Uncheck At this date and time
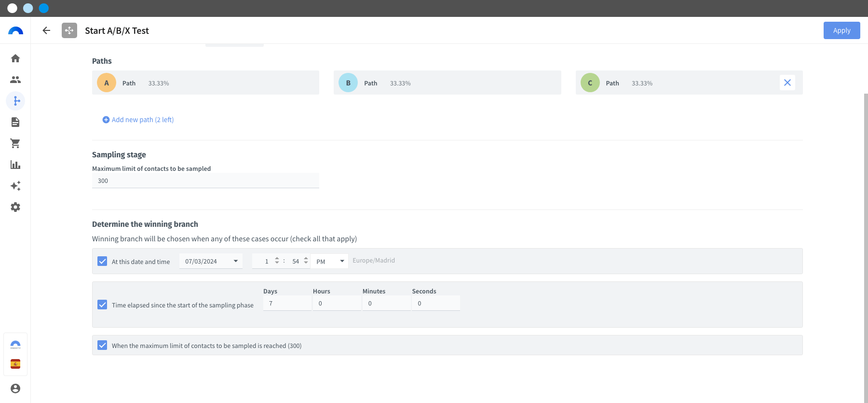Screen dimensions: 868x403 coord(102,261)
